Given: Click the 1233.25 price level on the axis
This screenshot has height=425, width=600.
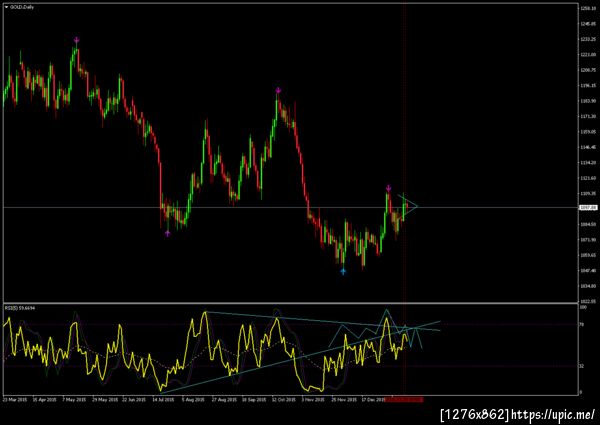Looking at the screenshot, I should click(589, 39).
